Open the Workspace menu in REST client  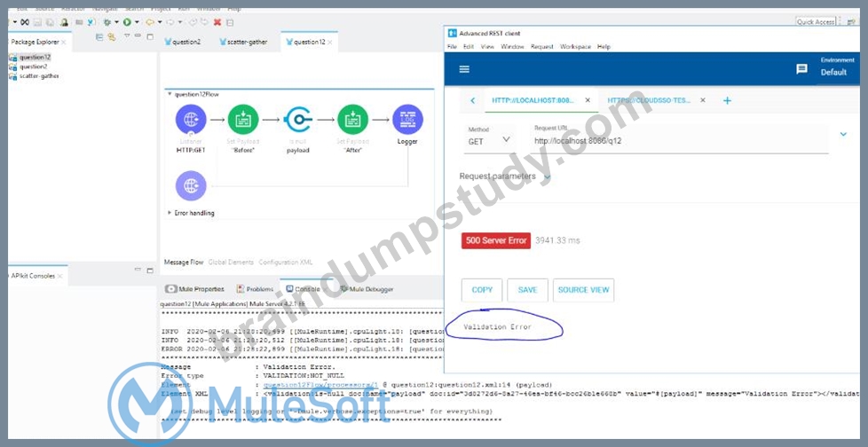coord(575,47)
